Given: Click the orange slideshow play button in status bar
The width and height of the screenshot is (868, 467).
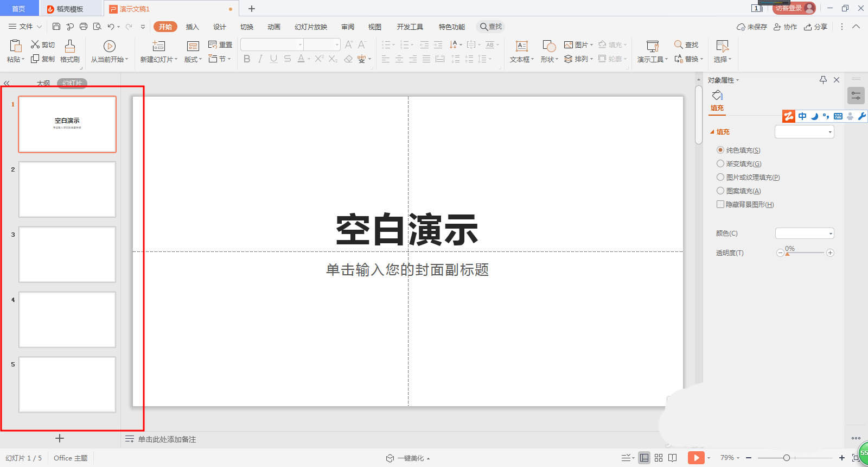Looking at the screenshot, I should pos(695,458).
